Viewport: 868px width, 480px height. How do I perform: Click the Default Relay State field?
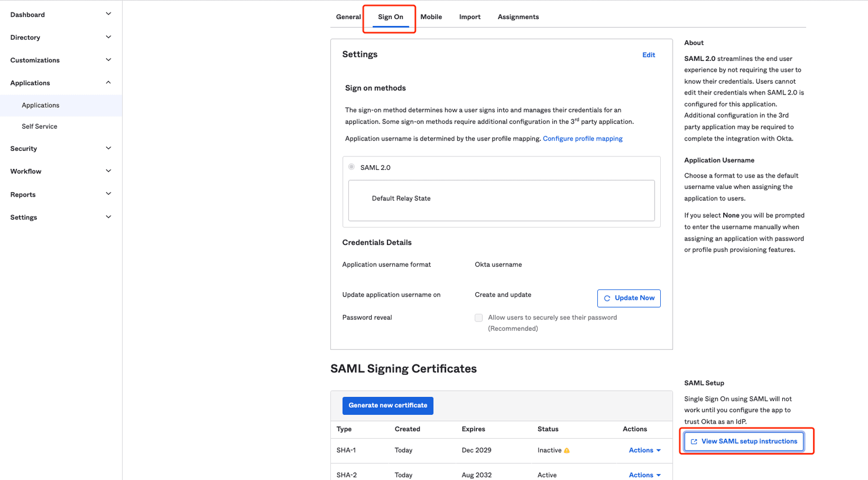tap(501, 200)
